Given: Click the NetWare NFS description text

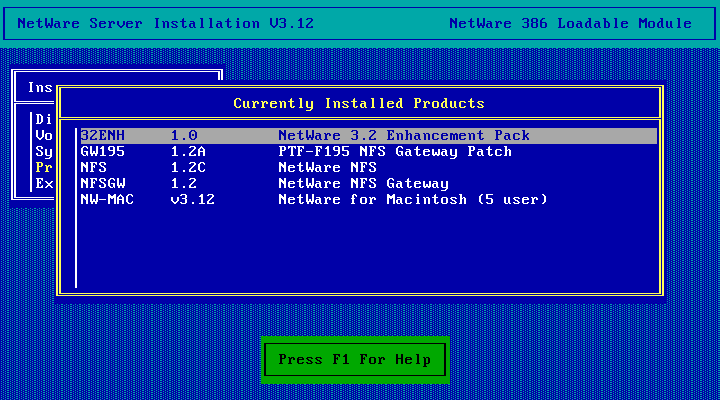Looking at the screenshot, I should 327,168.
